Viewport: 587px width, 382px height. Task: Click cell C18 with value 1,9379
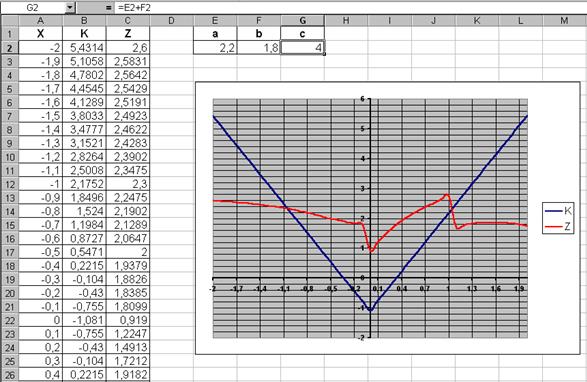128,266
